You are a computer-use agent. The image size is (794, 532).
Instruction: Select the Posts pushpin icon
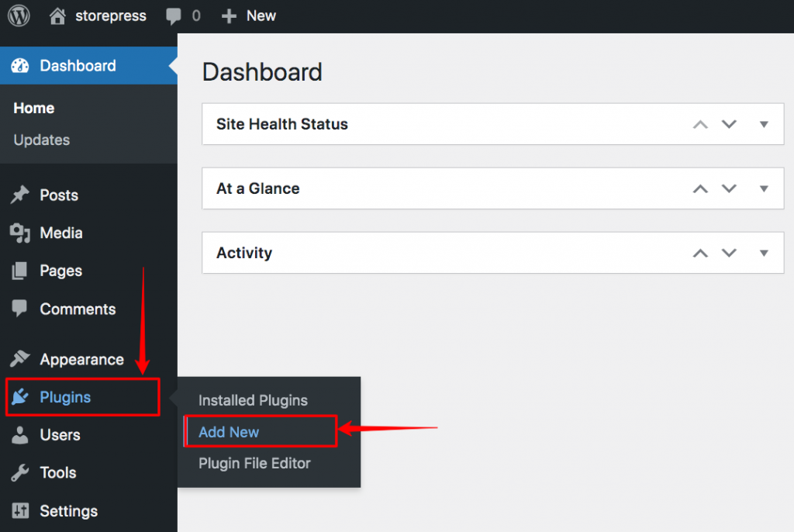tap(19, 195)
